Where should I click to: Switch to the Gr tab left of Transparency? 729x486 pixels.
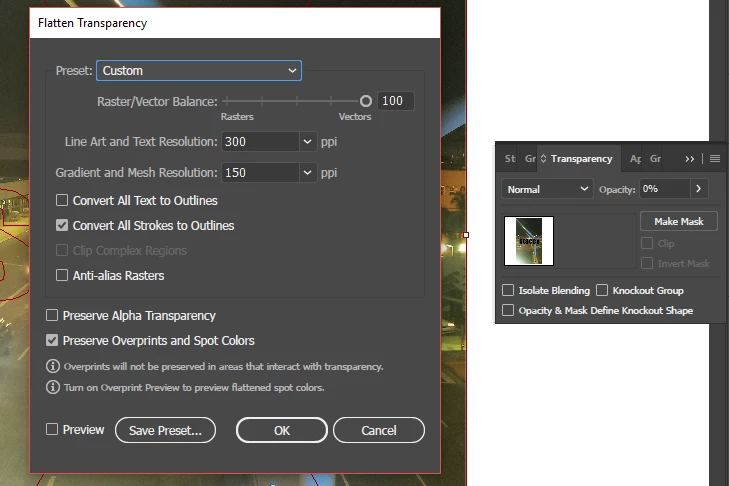[530, 159]
